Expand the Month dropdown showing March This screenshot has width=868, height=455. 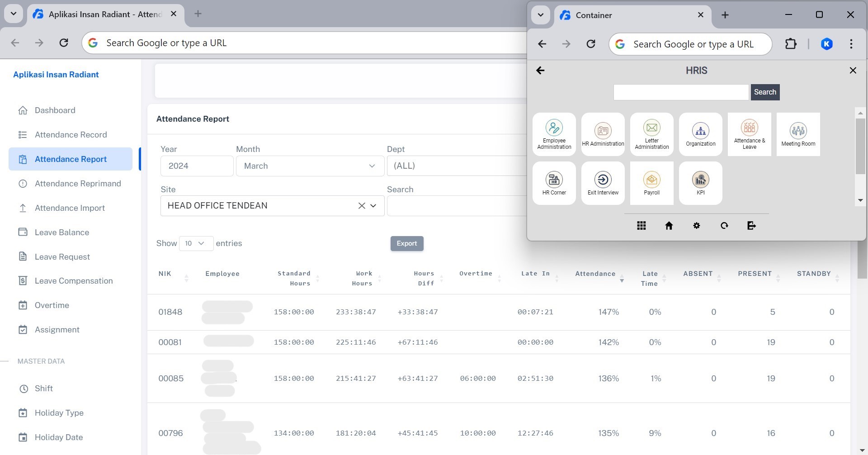tap(310, 166)
